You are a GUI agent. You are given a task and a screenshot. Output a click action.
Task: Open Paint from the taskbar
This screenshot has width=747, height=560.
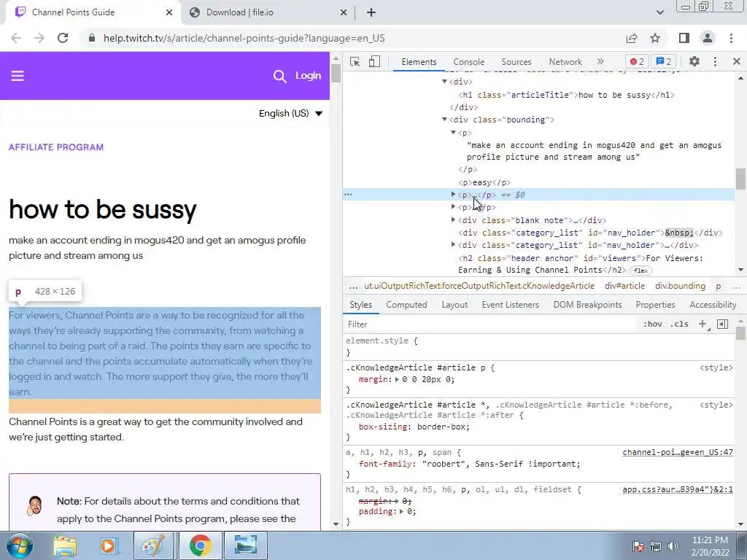[x=153, y=545]
